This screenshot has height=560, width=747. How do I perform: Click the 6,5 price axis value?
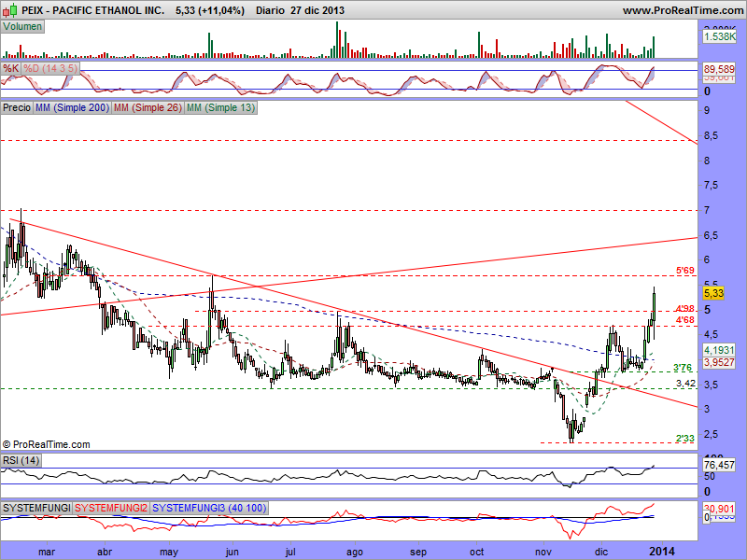[x=711, y=235]
